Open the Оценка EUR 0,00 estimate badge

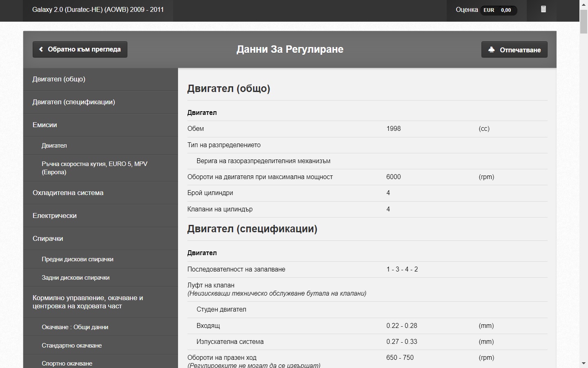click(x=486, y=10)
